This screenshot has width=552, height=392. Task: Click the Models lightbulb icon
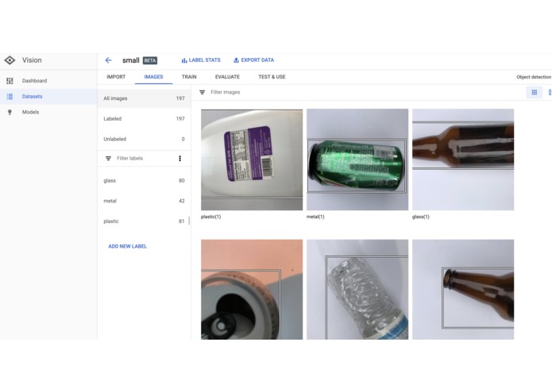point(10,112)
